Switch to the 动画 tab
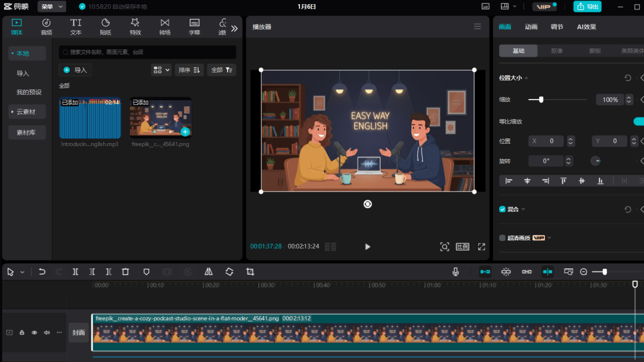The width and height of the screenshot is (644, 362). pos(531,27)
